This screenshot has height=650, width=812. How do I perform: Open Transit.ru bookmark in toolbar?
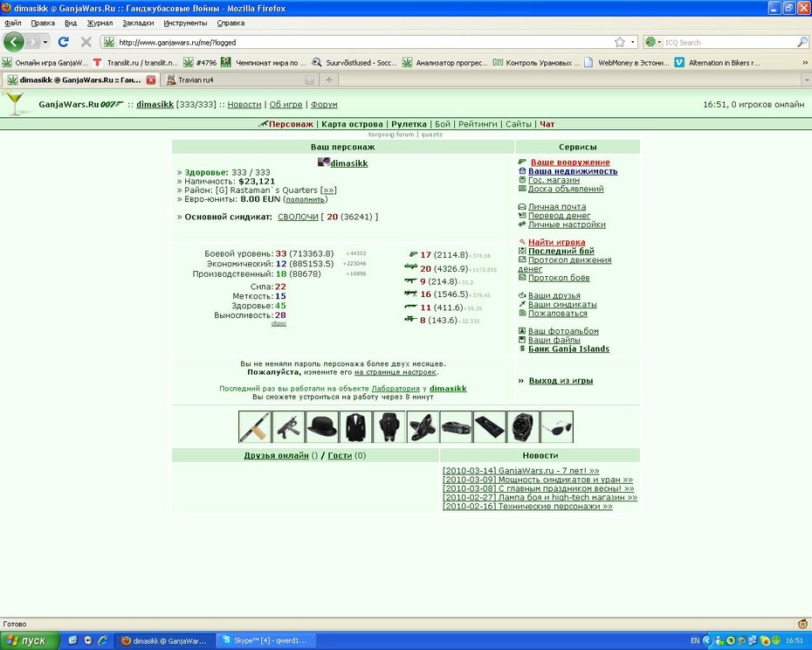(137, 63)
